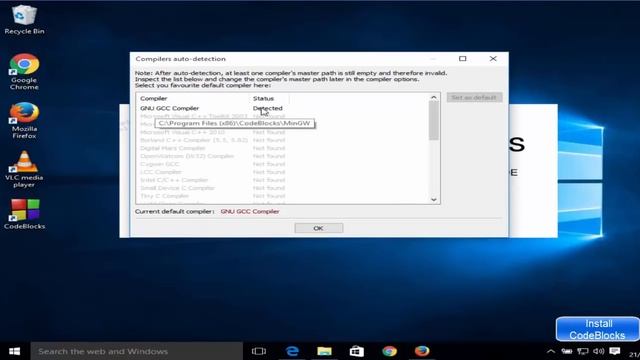Click the GNU GCC Compiler default label

coord(250,211)
